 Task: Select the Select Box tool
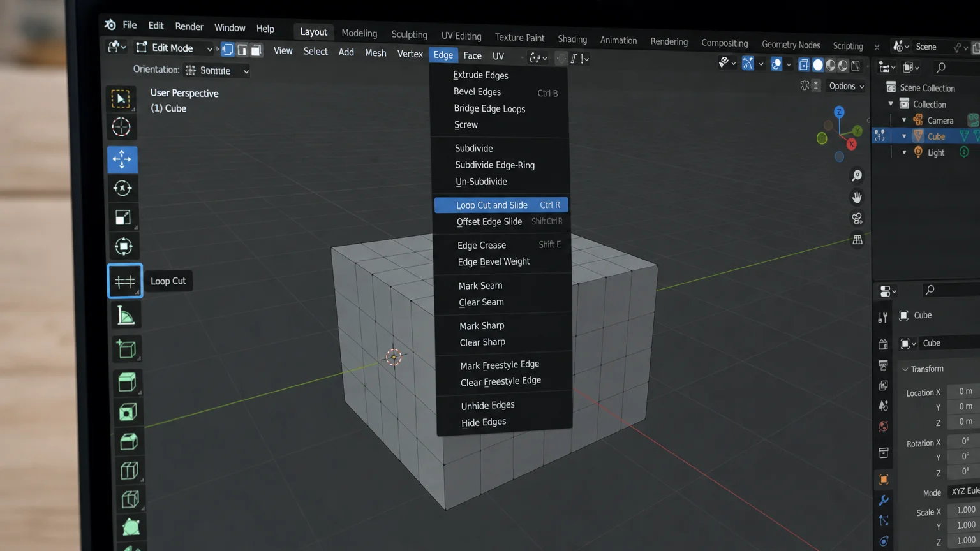click(x=121, y=99)
